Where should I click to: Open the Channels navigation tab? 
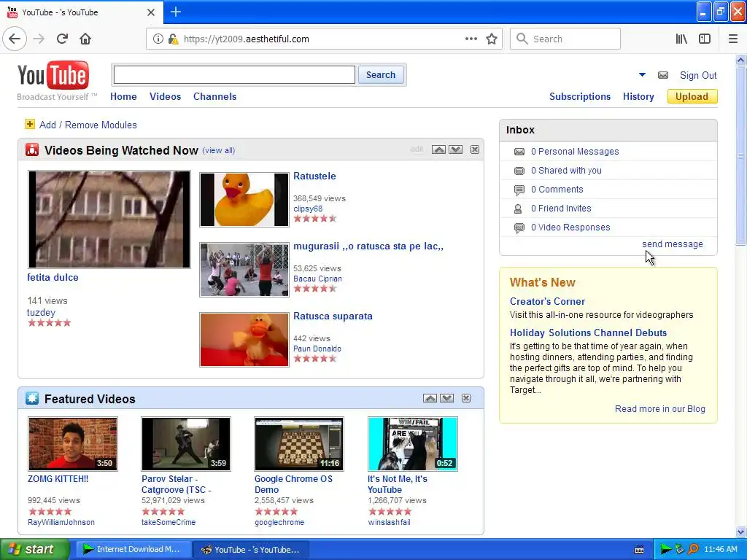point(215,96)
